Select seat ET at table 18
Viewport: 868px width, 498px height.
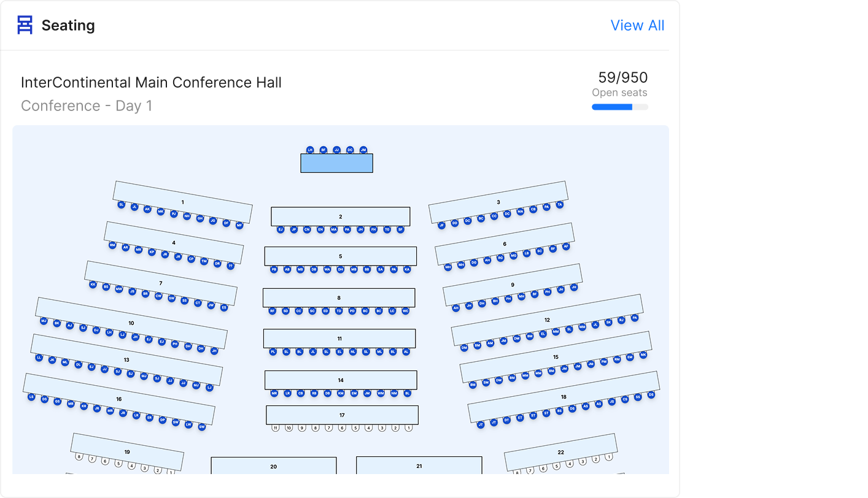tap(520, 418)
